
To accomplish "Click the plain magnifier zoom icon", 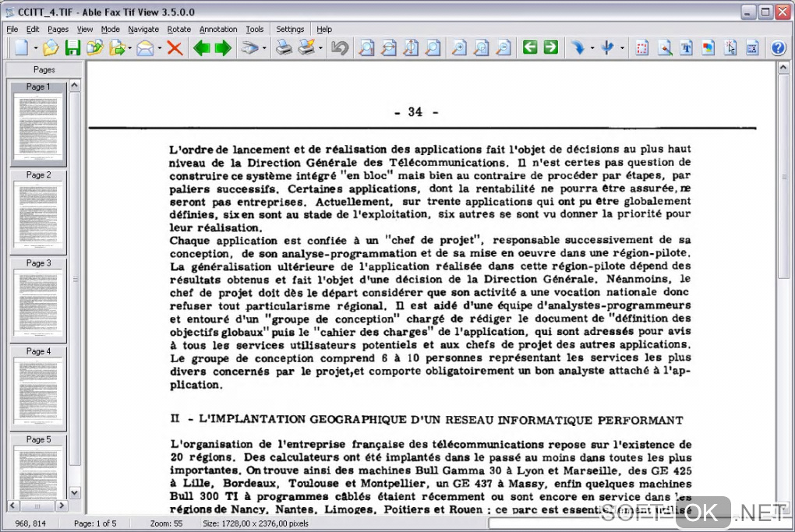I will tap(433, 48).
